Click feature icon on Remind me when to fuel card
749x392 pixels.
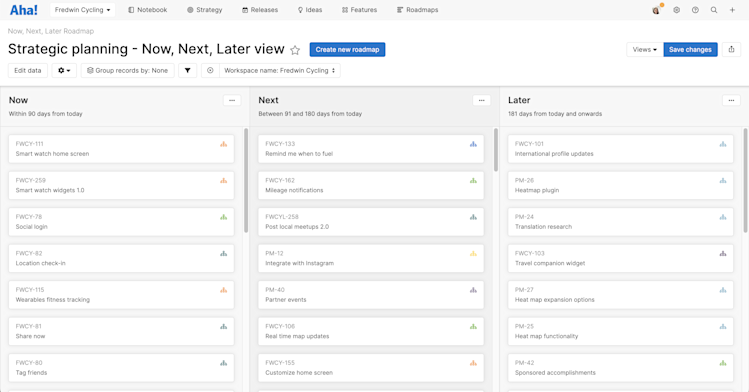[x=473, y=144]
